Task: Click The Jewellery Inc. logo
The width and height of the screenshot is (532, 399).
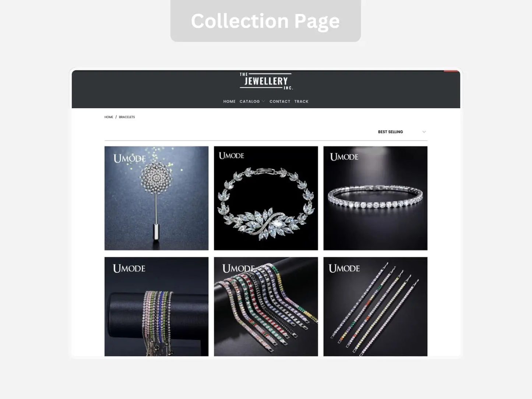Action: click(x=266, y=81)
